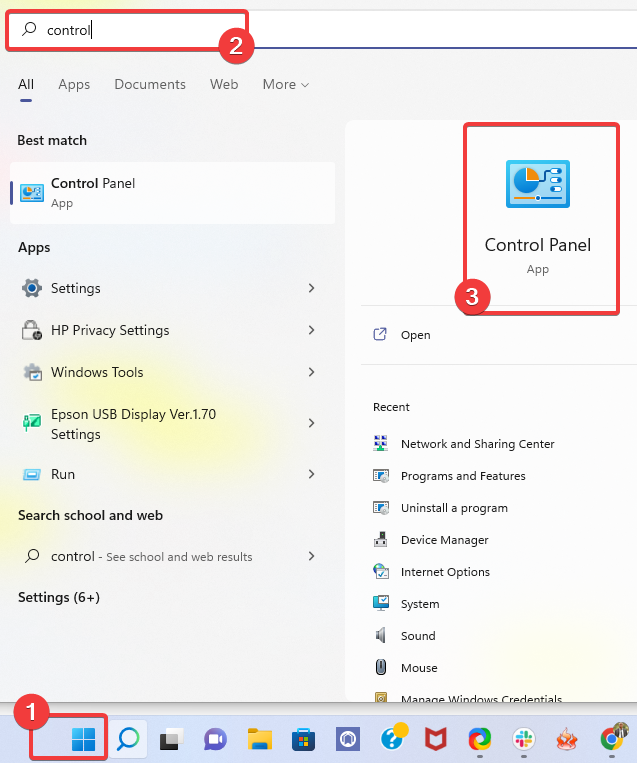Switch to the Documents search tab

(x=150, y=85)
